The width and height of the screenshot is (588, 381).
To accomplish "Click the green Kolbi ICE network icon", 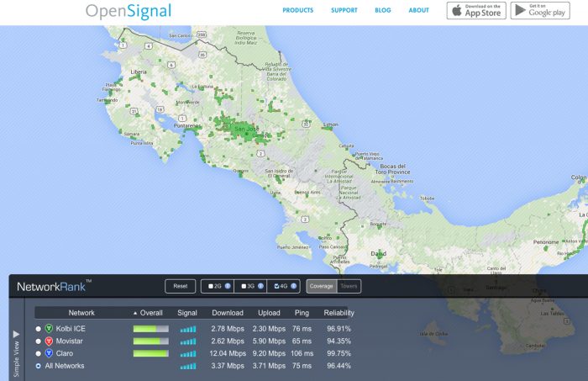I will (x=49, y=329).
